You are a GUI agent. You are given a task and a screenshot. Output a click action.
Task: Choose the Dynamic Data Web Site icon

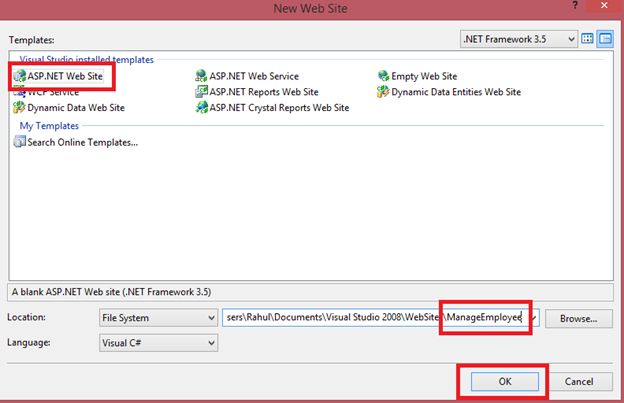pyautogui.click(x=20, y=107)
